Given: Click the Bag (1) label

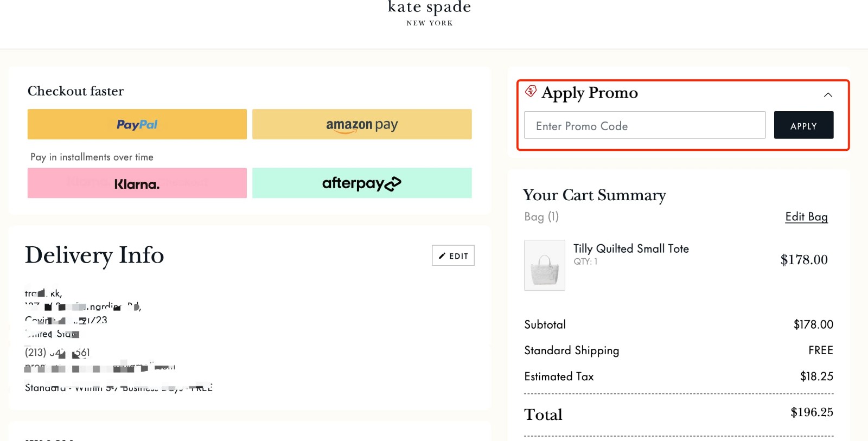Looking at the screenshot, I should [541, 216].
